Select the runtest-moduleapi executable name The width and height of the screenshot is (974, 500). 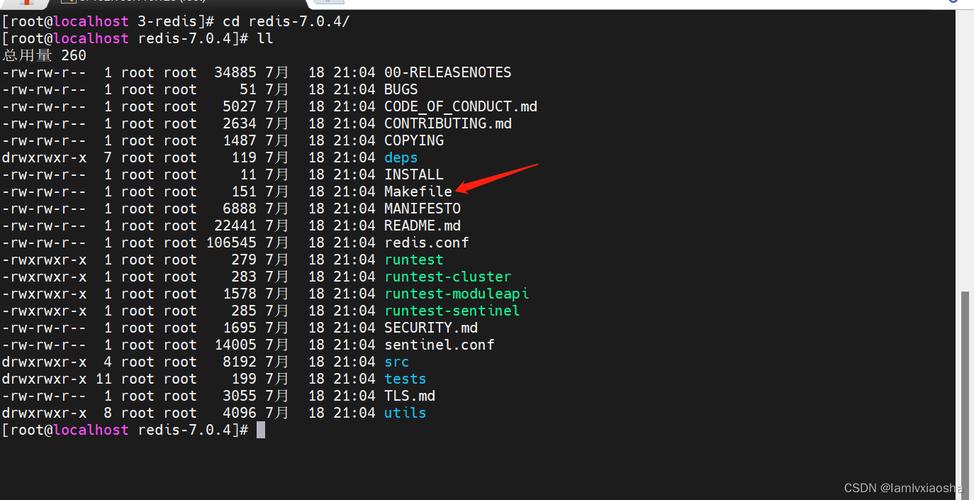(456, 294)
